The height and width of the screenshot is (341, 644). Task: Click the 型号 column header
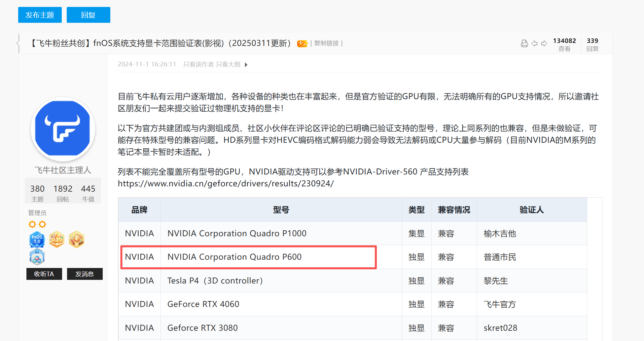click(x=281, y=210)
